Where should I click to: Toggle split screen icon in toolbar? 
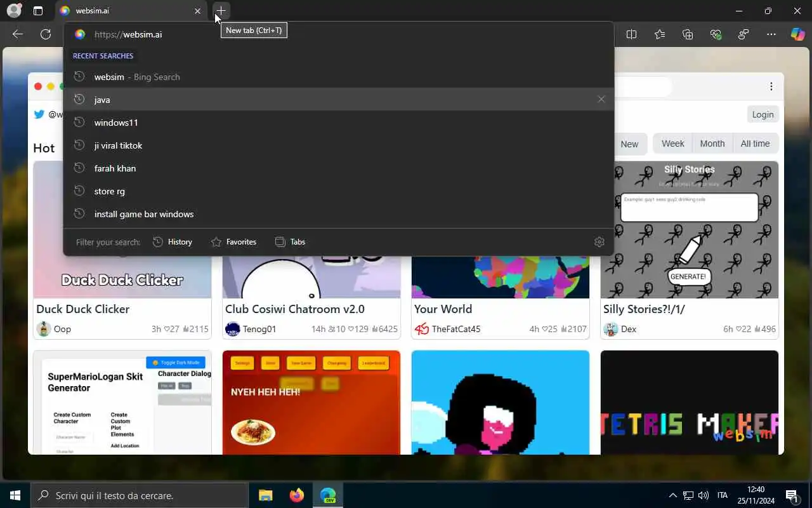[631, 34]
